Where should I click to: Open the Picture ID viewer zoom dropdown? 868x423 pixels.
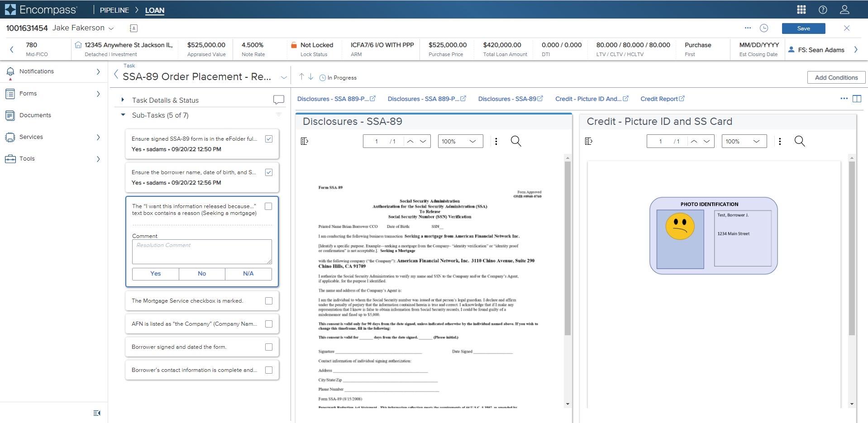point(744,141)
